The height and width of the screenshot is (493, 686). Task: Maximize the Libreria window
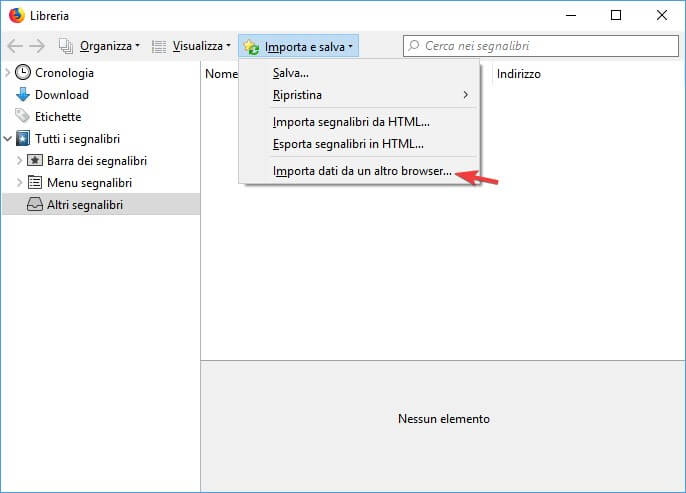tap(616, 15)
